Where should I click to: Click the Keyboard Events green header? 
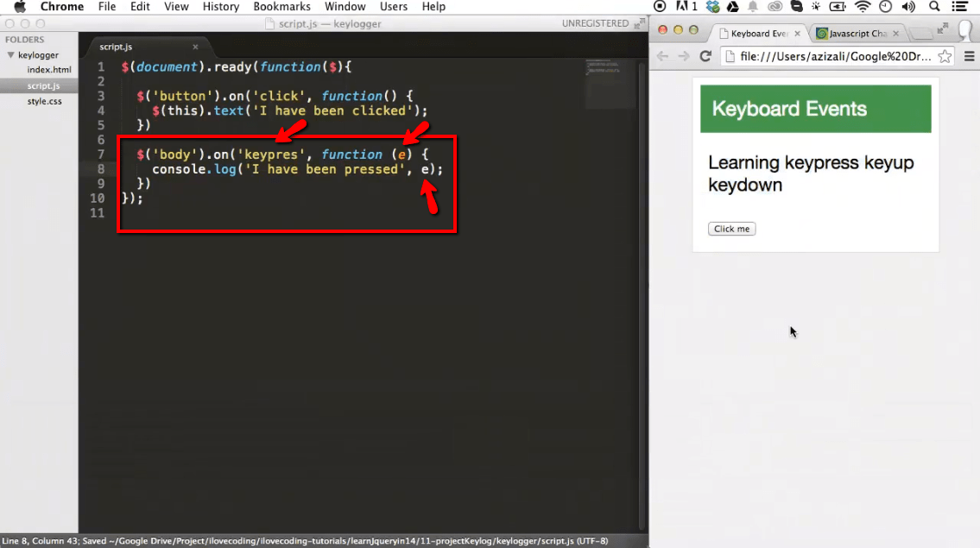816,109
